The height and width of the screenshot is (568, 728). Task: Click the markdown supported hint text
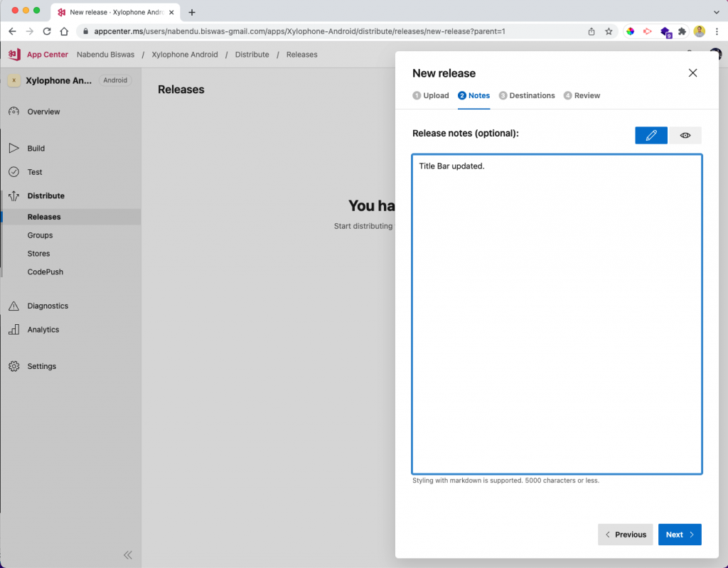(505, 481)
